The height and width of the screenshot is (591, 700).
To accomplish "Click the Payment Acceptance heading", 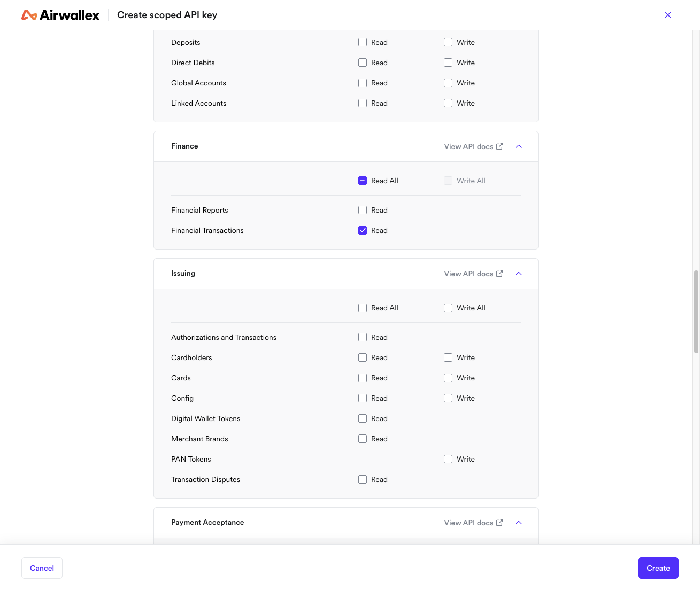I will point(207,522).
